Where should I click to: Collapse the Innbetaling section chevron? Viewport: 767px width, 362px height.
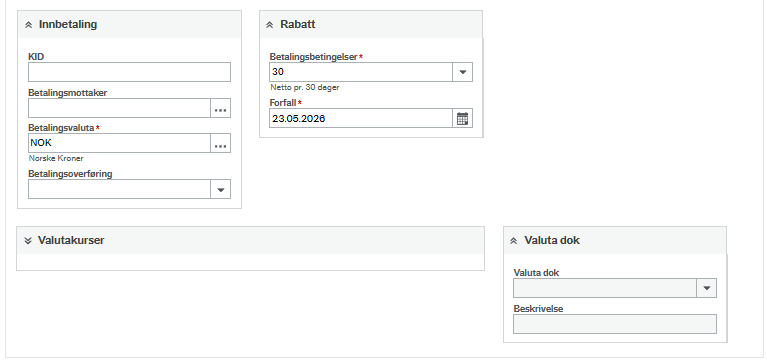pyautogui.click(x=28, y=25)
